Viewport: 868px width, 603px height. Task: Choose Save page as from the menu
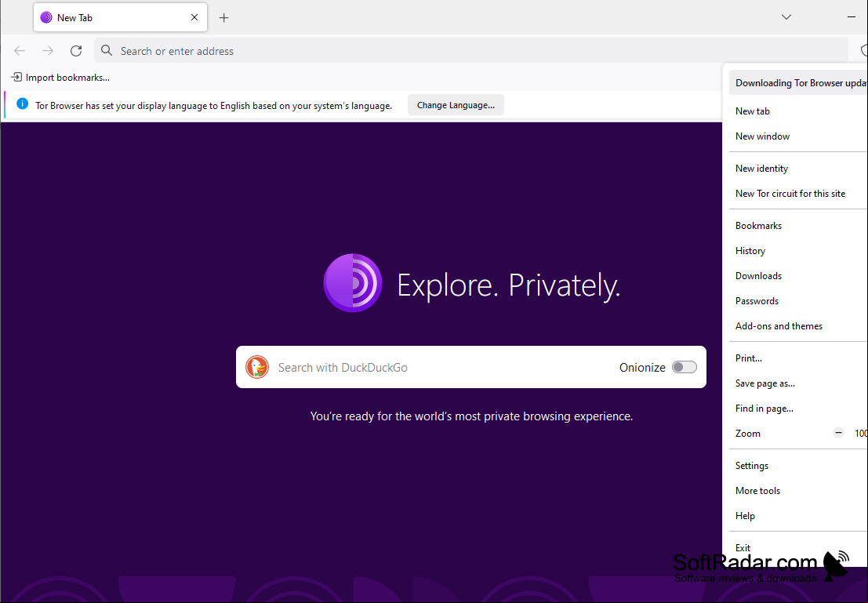[x=798, y=383]
